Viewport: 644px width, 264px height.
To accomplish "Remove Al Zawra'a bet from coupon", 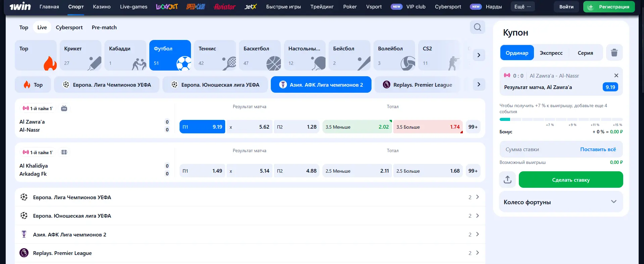I will point(616,76).
